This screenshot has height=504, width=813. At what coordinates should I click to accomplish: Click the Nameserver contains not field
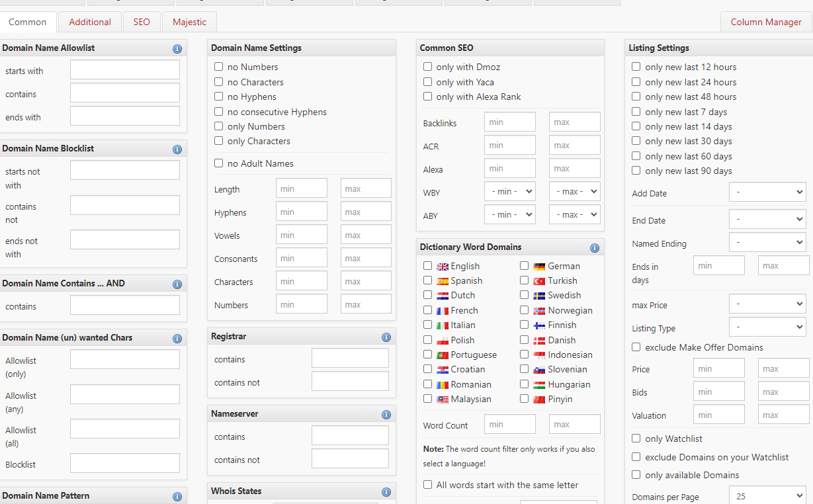pos(350,459)
